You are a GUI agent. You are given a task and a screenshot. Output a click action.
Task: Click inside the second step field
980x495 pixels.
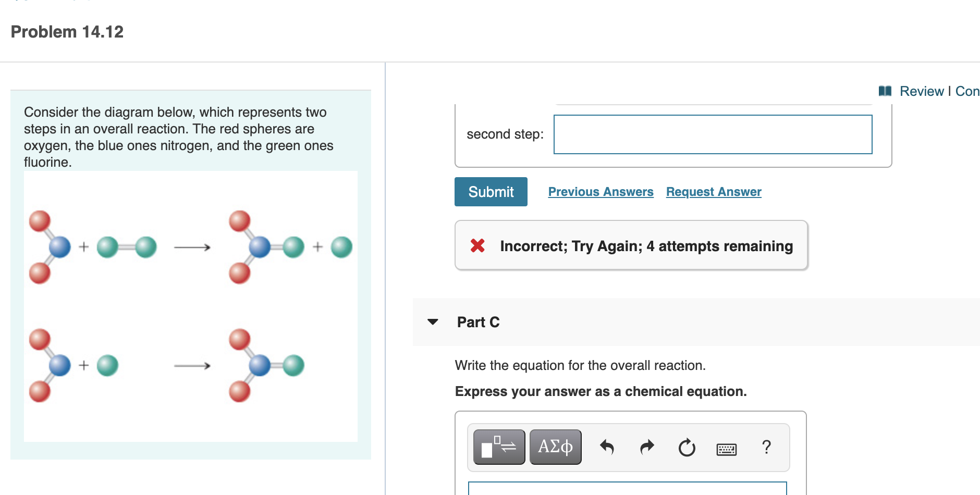coord(712,134)
